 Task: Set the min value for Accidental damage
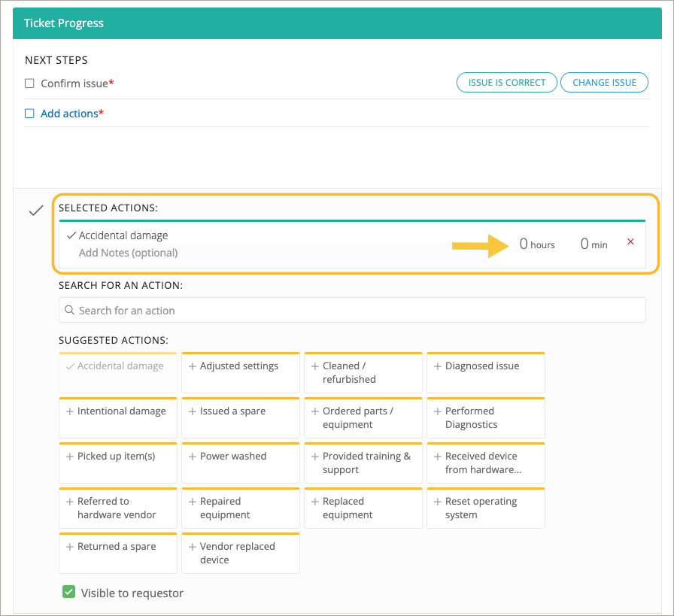coord(584,244)
